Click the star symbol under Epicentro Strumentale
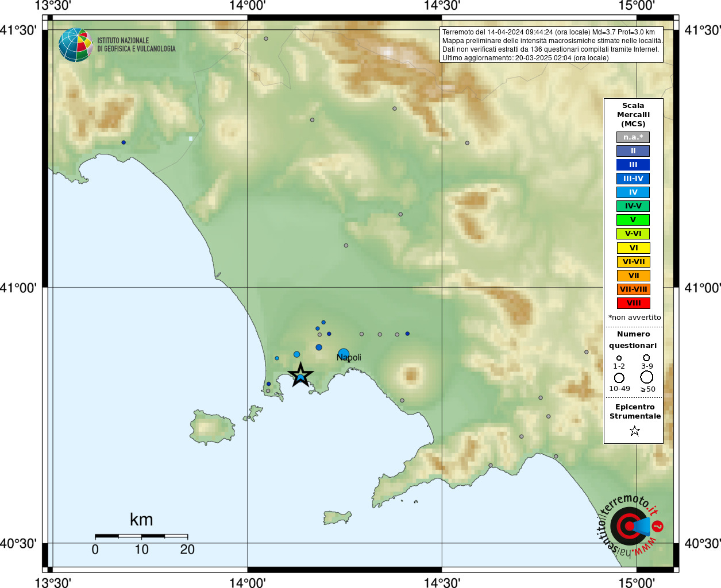This screenshot has height=588, width=721. pos(634,431)
